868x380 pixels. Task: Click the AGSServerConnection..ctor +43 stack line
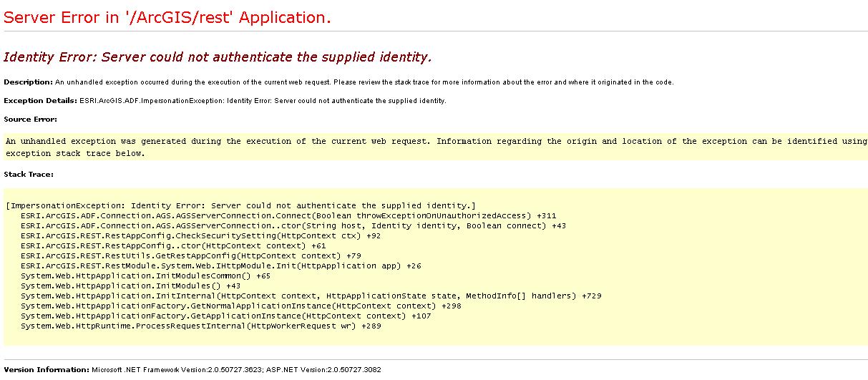coord(293,225)
